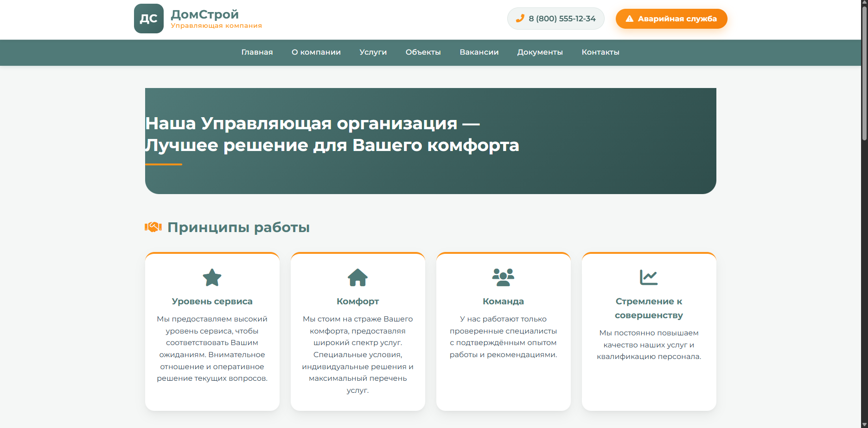
Task: Click the hero heading Наша Управляющая организация
Action: pyautogui.click(x=332, y=134)
